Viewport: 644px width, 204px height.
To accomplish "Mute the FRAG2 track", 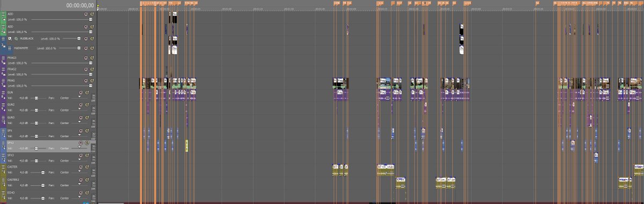I will pos(86,69).
